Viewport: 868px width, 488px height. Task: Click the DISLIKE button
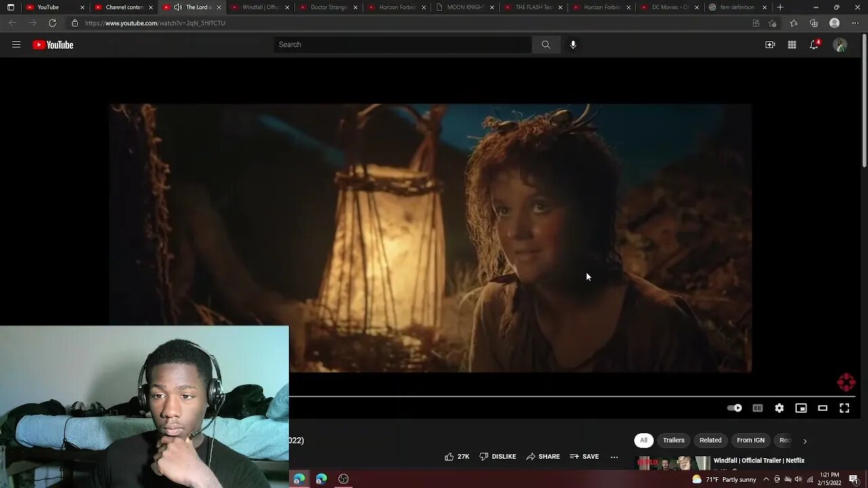[x=498, y=457]
